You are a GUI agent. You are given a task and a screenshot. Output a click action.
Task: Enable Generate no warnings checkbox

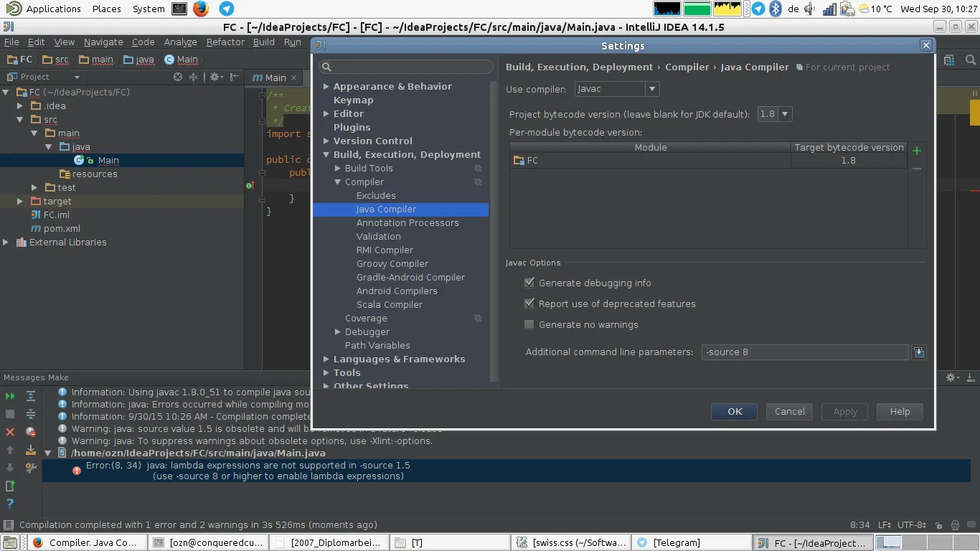click(529, 324)
